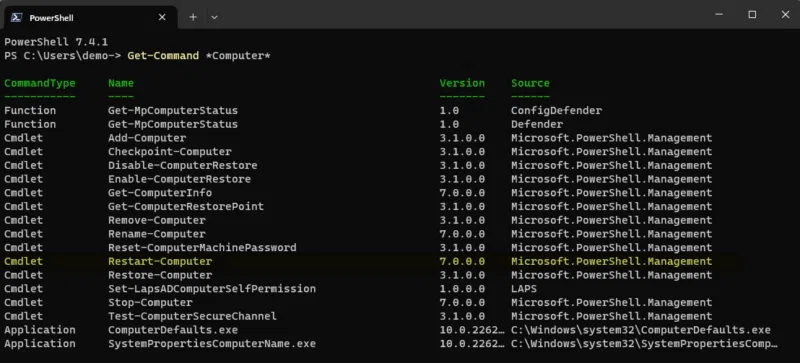Select the PowerShell tab
Screen dimensions: 800x363
click(90, 17)
